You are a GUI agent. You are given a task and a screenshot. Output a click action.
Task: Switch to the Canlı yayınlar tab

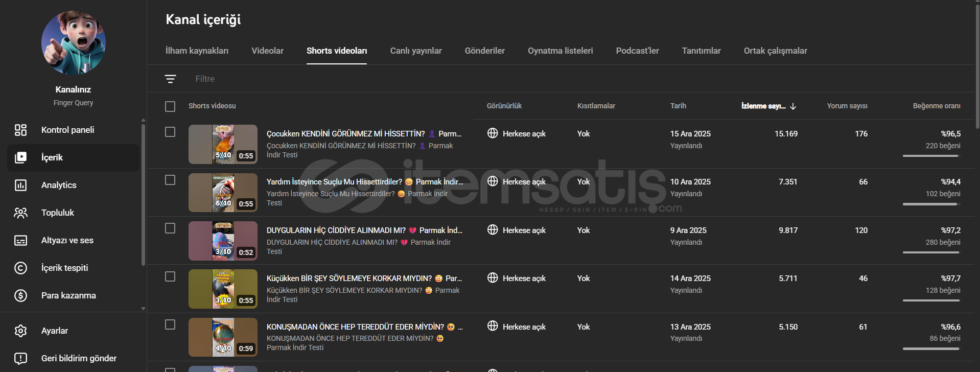pyautogui.click(x=415, y=51)
